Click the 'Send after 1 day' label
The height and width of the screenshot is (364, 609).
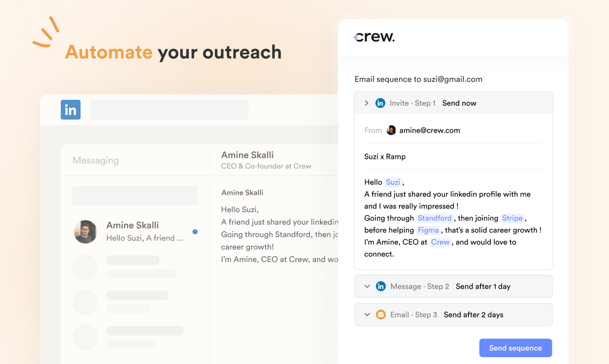coord(483,286)
